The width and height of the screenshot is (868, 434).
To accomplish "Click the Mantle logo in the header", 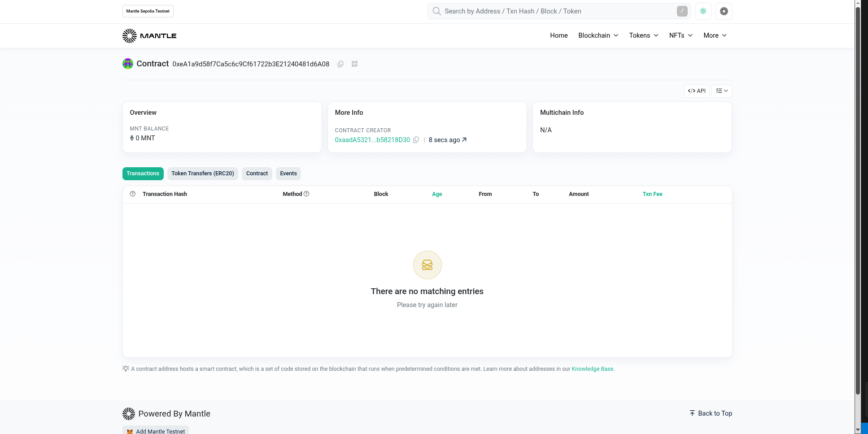I will (x=149, y=36).
